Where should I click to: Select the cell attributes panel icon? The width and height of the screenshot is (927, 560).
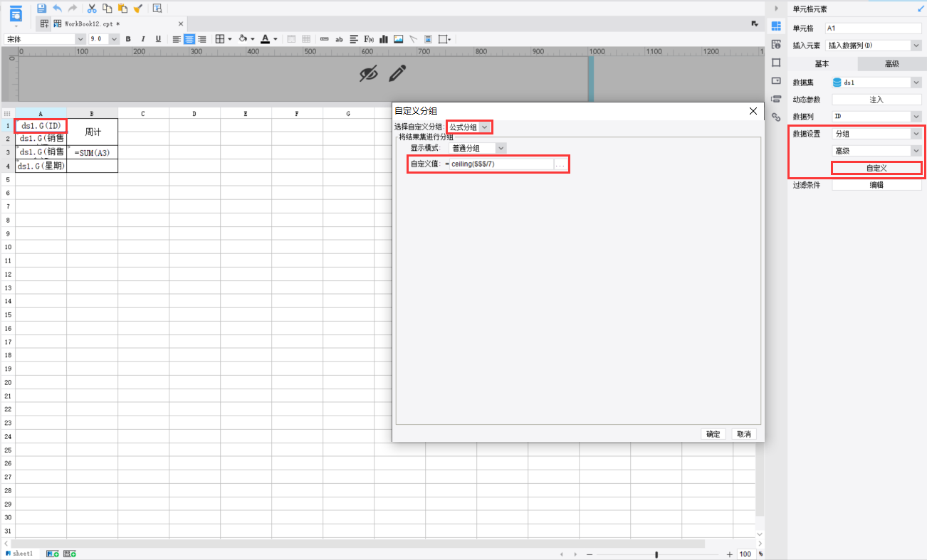(777, 44)
